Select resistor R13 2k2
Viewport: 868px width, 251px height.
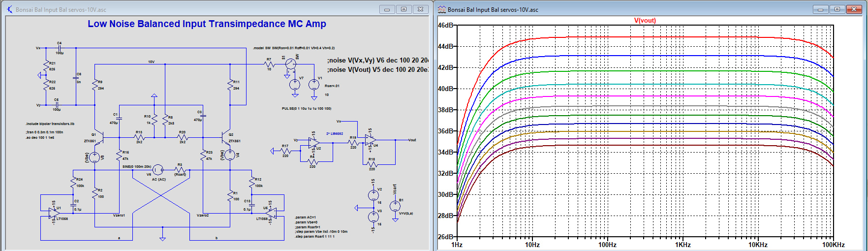point(139,137)
